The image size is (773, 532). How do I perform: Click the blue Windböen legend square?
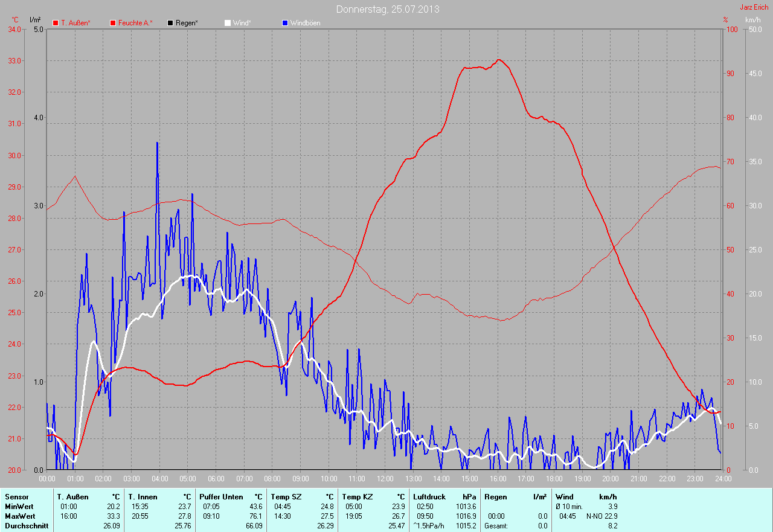285,23
